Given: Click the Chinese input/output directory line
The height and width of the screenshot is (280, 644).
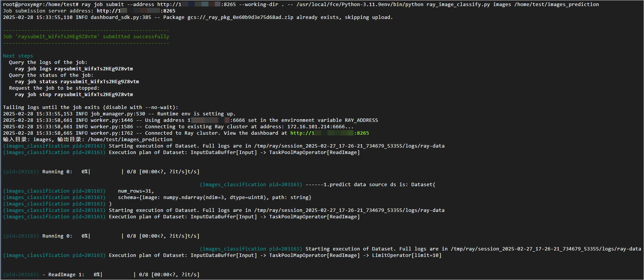Looking at the screenshot, I should (x=88, y=140).
